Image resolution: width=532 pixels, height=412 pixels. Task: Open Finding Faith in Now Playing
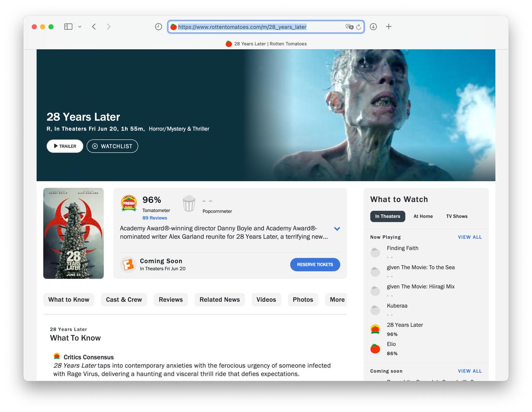tap(403, 248)
